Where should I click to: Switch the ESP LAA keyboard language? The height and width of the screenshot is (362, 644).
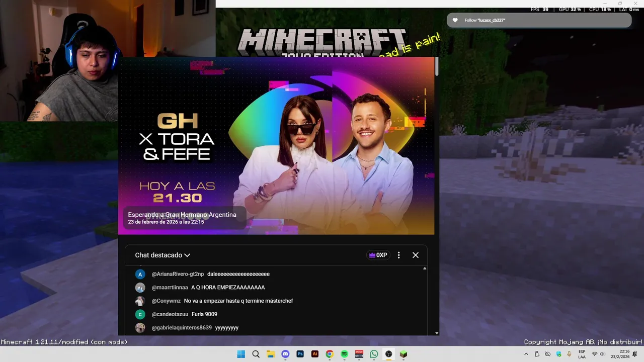pyautogui.click(x=582, y=354)
